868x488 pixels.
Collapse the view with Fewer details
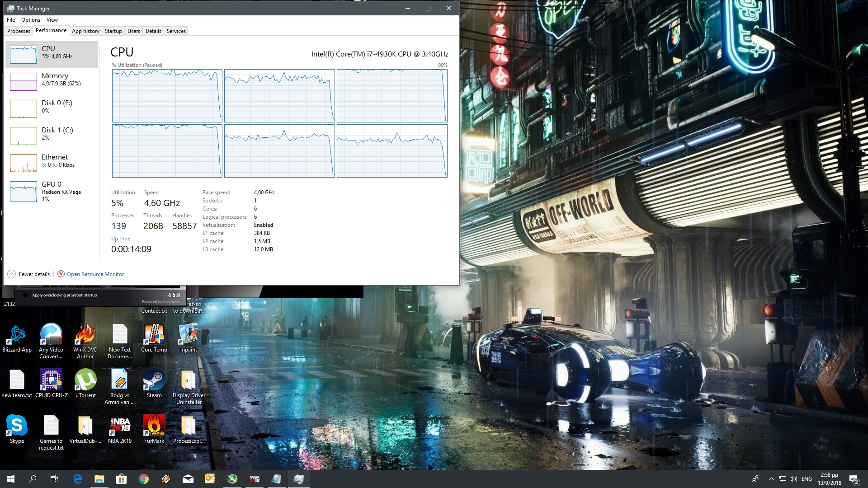[29, 274]
